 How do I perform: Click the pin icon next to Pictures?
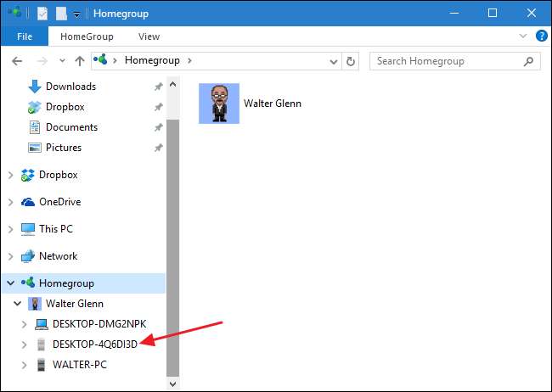coord(159,148)
